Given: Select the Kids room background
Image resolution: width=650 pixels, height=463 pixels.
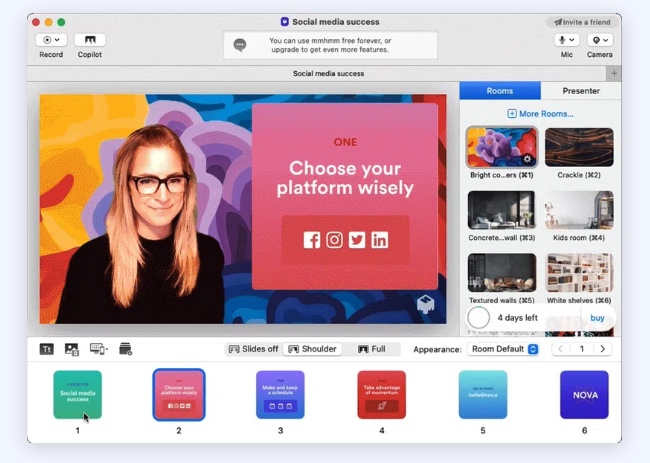Looking at the screenshot, I should 579,210.
